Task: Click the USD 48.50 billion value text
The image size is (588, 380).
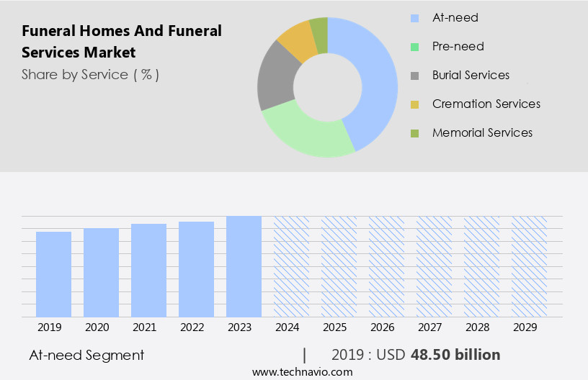Action: (455, 355)
